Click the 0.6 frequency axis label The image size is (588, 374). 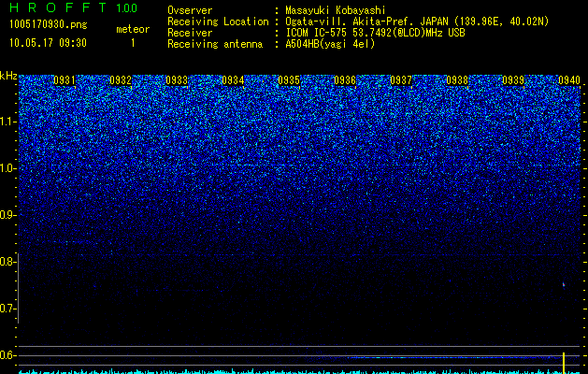click(7, 355)
